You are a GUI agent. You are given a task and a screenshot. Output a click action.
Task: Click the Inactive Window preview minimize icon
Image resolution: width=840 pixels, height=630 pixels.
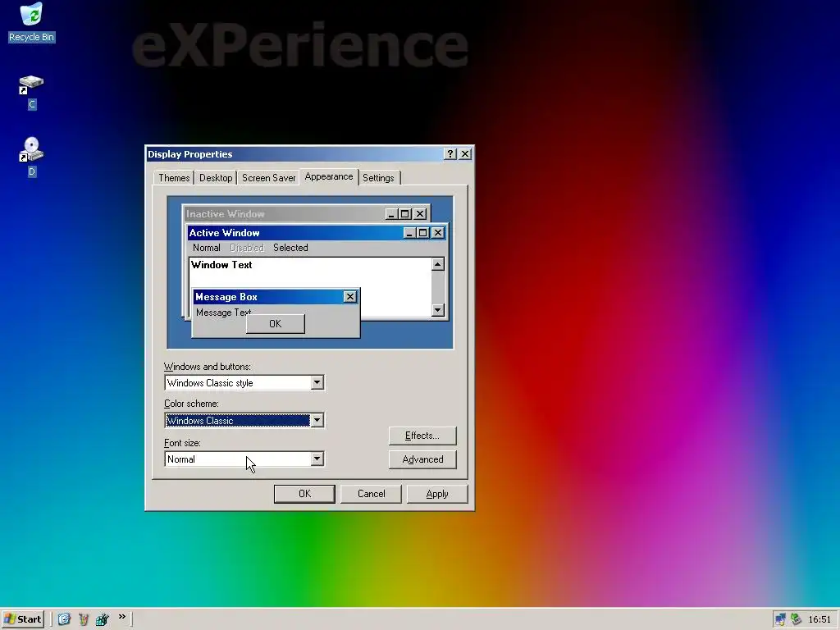pos(391,214)
